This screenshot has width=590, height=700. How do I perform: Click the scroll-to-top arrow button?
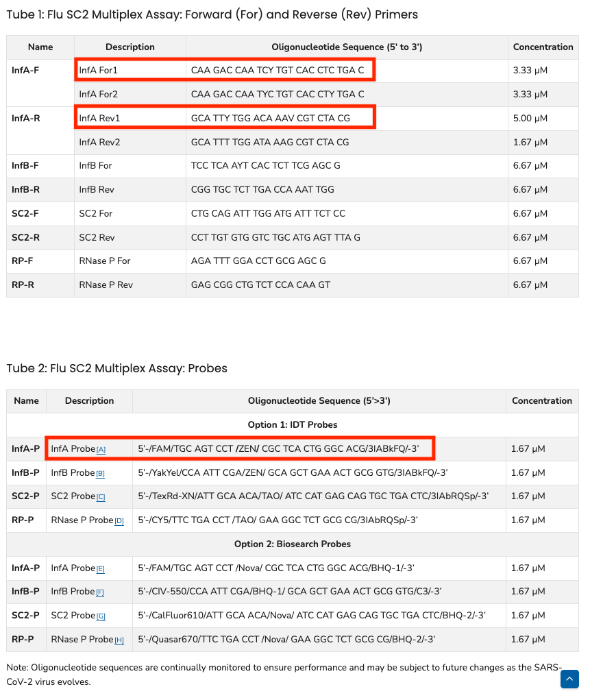tap(569, 679)
